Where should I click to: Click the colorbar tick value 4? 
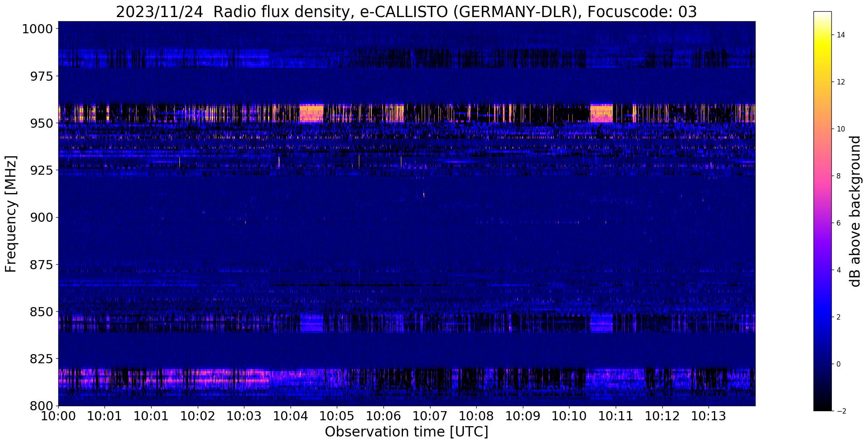pos(838,270)
